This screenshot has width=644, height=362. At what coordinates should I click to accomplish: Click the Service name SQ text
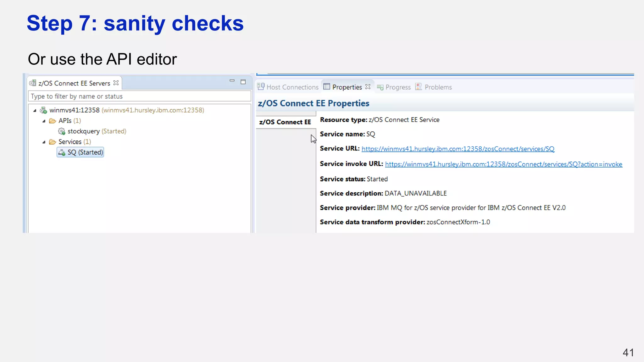point(371,134)
